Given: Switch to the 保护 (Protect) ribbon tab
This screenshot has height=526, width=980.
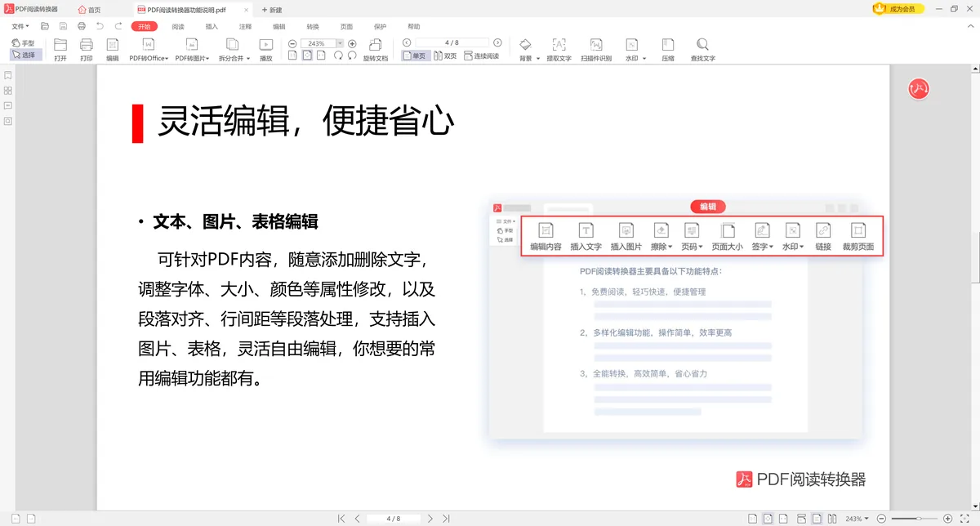Looking at the screenshot, I should 380,26.
